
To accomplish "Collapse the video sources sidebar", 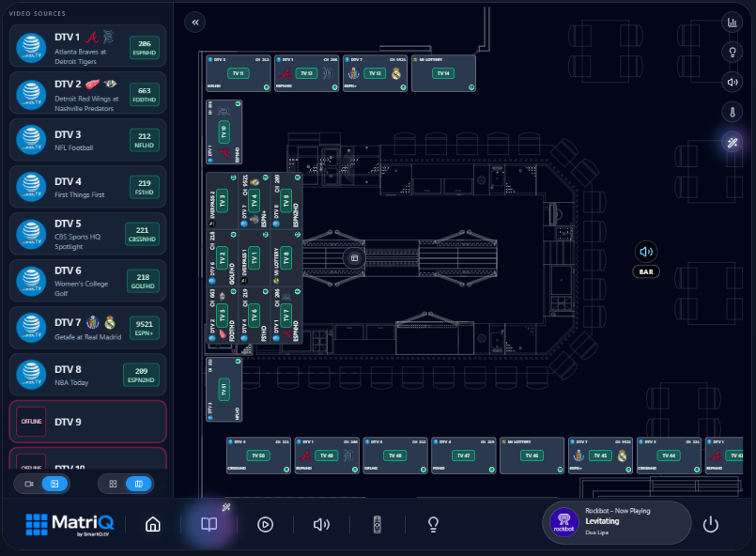I will point(194,22).
